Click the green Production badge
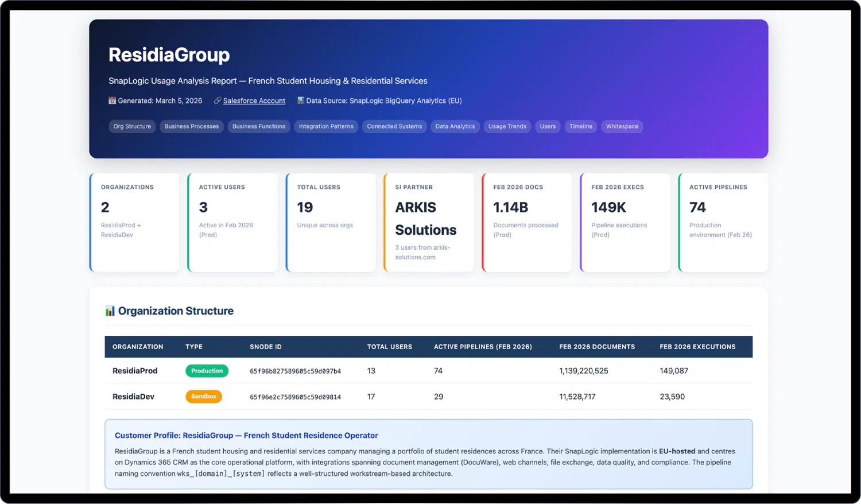Viewport: 861px width, 504px height. click(x=207, y=371)
